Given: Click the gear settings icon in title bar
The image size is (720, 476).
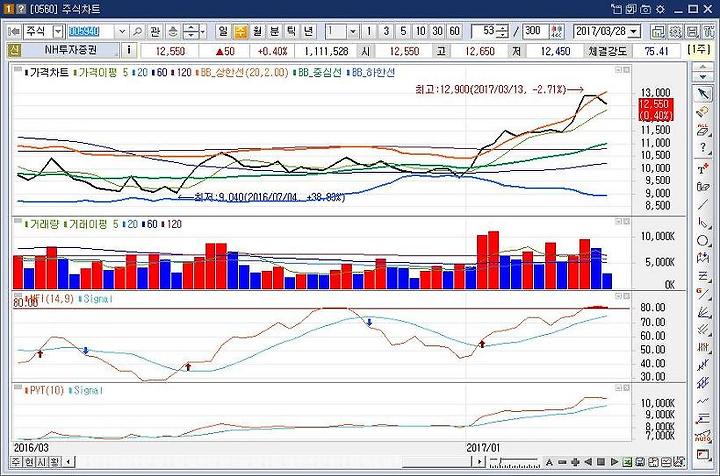Looking at the screenshot, I should 661,9.
